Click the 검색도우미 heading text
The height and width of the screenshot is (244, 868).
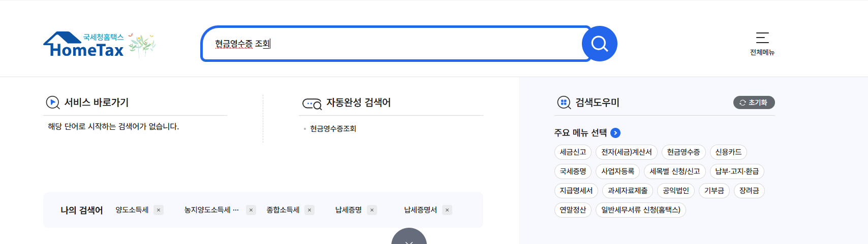[597, 102]
